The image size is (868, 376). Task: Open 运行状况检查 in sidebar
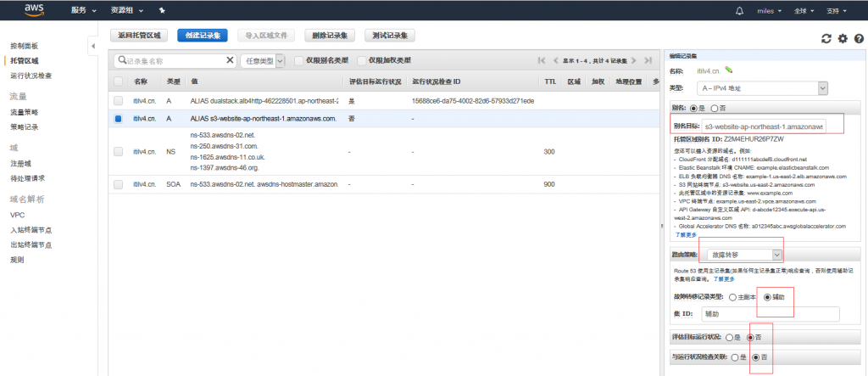coord(31,76)
